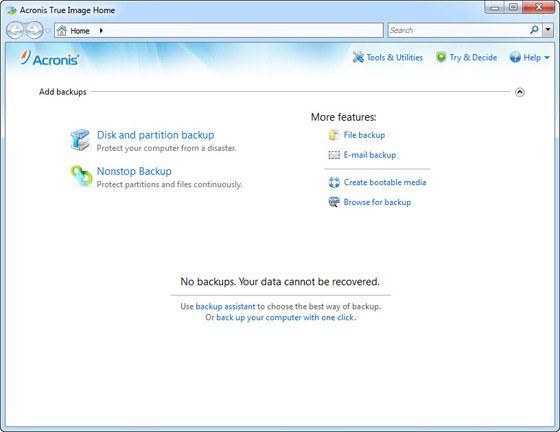The width and height of the screenshot is (560, 432).
Task: Go forward with the Forward arrow button
Action: click(34, 30)
